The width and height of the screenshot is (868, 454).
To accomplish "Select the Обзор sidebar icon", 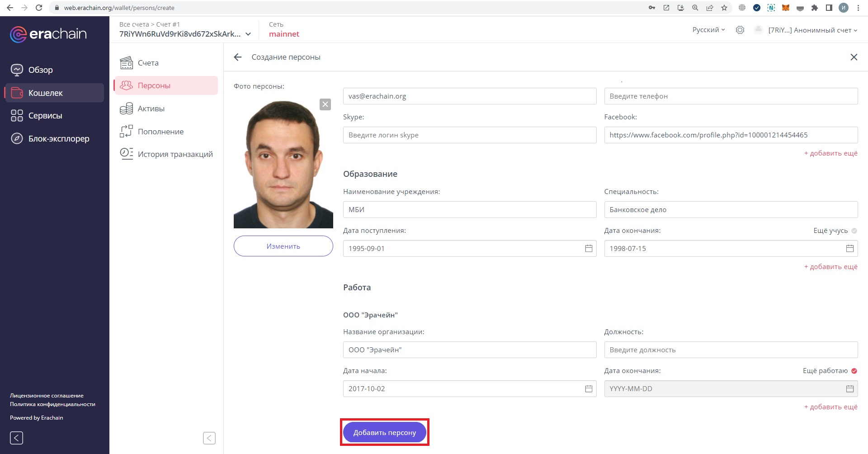I will click(16, 69).
